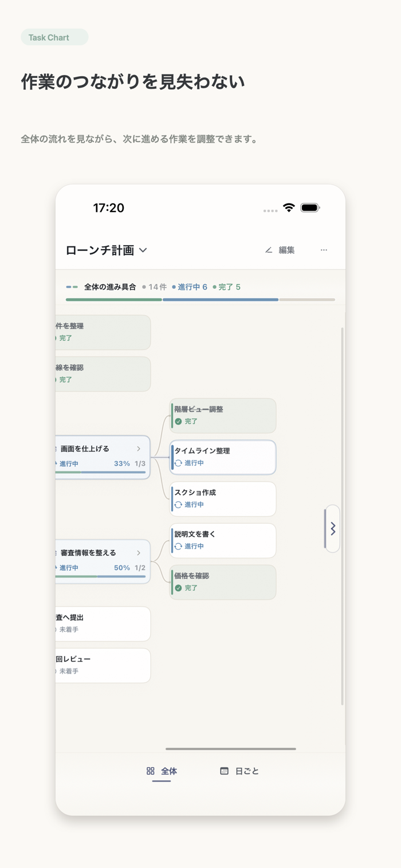Click the 1/2 count on 審査情報を整える
401x868 pixels.
pyautogui.click(x=140, y=568)
